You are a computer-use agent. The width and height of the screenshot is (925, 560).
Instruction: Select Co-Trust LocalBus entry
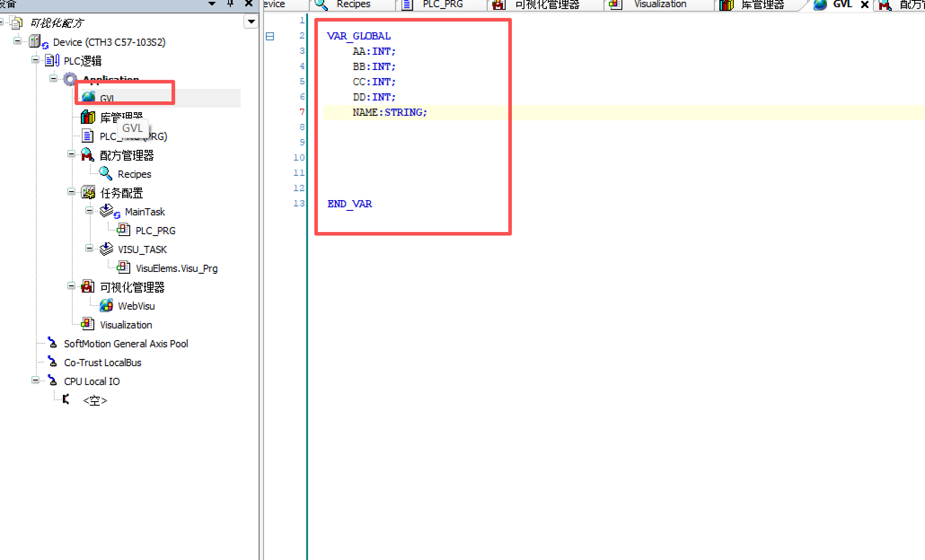click(x=102, y=363)
